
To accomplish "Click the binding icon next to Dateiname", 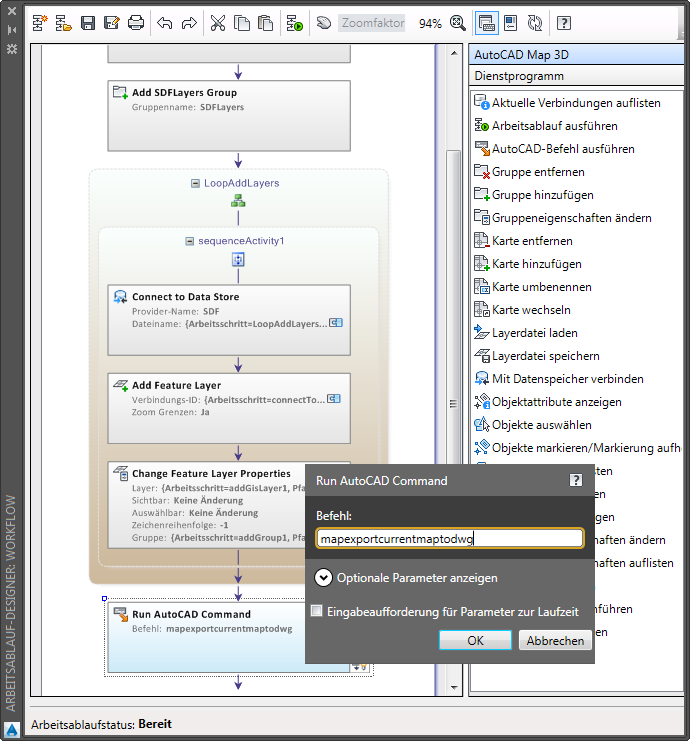I will 336,323.
